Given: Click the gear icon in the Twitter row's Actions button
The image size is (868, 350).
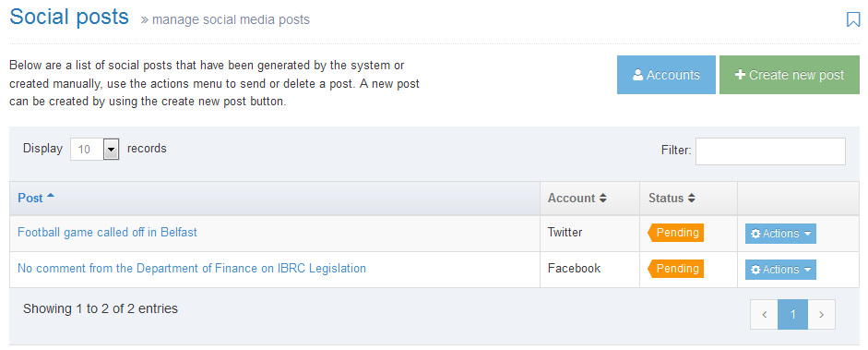Looking at the screenshot, I should click(x=755, y=234).
